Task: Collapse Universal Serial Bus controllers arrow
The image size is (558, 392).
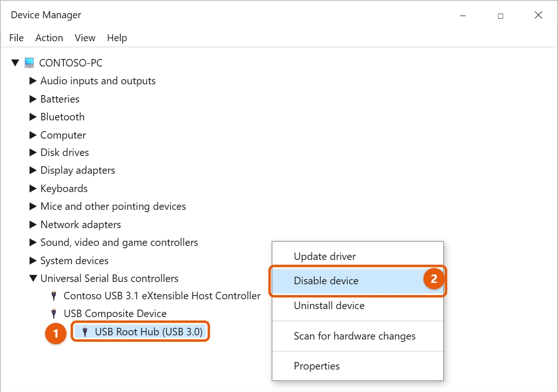Action: pyautogui.click(x=33, y=278)
